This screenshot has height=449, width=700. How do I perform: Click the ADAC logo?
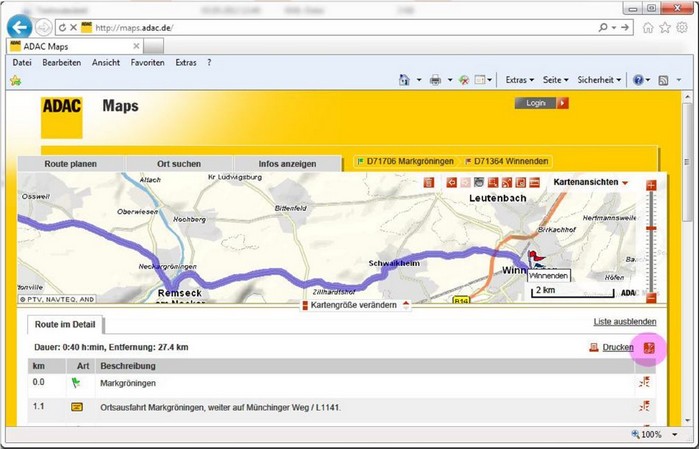click(x=62, y=118)
